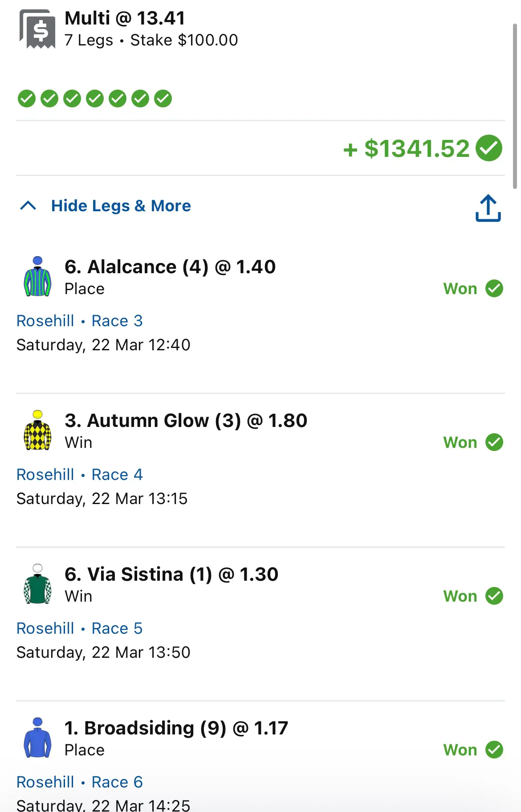
Task: Tap the Won checkmark for Autumn Glow
Action: pyautogui.click(x=494, y=442)
